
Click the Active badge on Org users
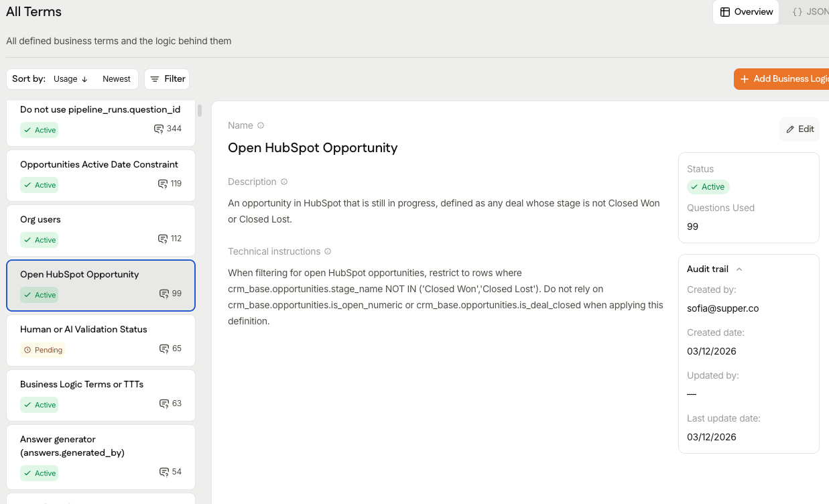[39, 240]
